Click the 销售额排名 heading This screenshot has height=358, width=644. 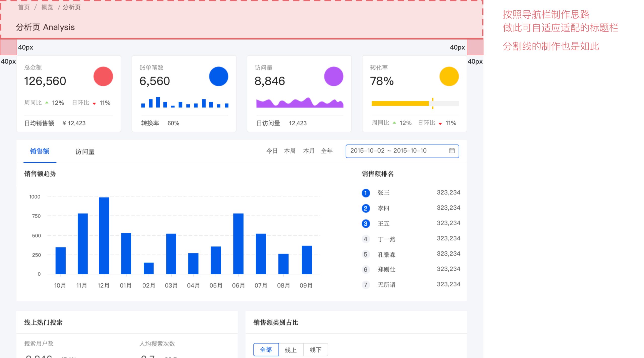click(378, 174)
